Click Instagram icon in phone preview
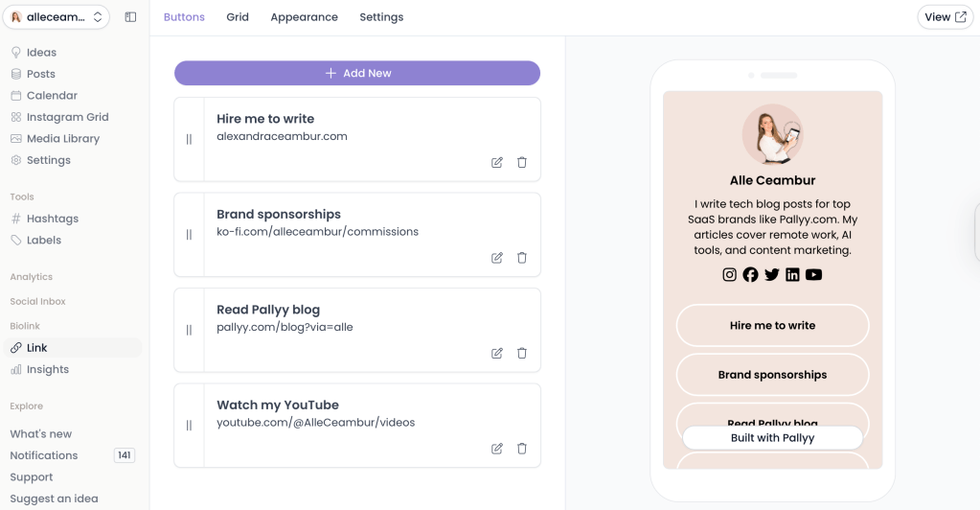980x510 pixels. [x=730, y=275]
